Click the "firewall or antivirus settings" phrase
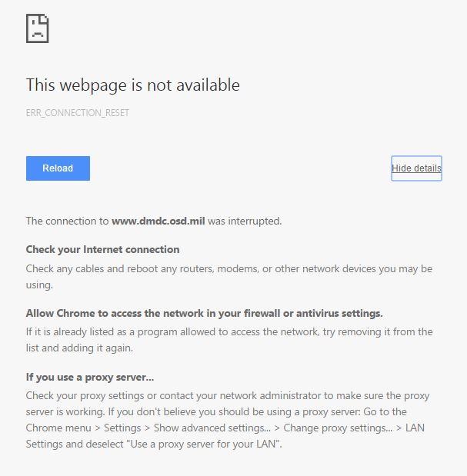The width and height of the screenshot is (467, 476). point(312,314)
